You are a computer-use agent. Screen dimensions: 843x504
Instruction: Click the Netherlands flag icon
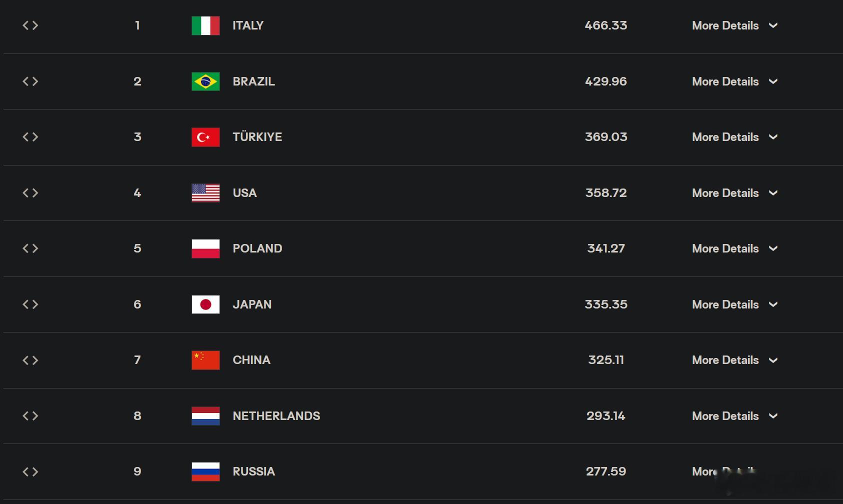click(x=205, y=416)
